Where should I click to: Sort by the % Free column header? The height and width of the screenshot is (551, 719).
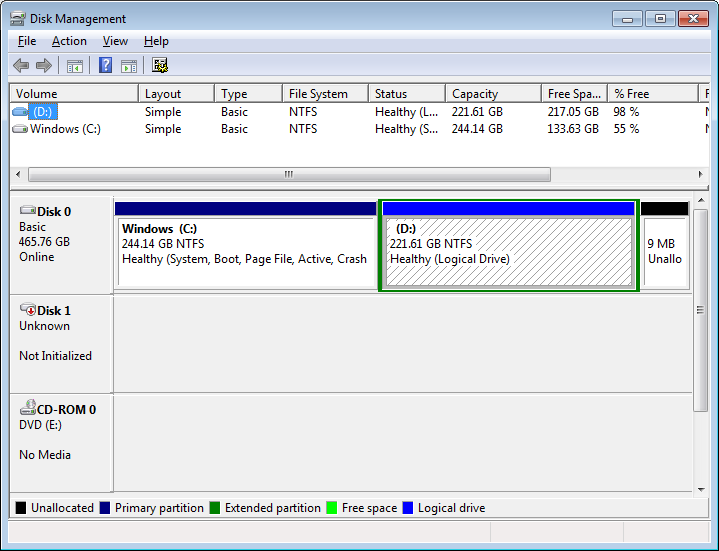tap(653, 94)
